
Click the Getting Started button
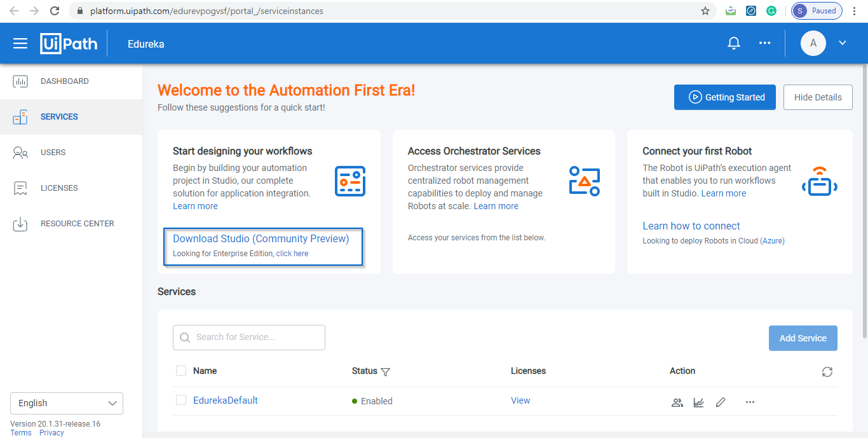coord(725,97)
